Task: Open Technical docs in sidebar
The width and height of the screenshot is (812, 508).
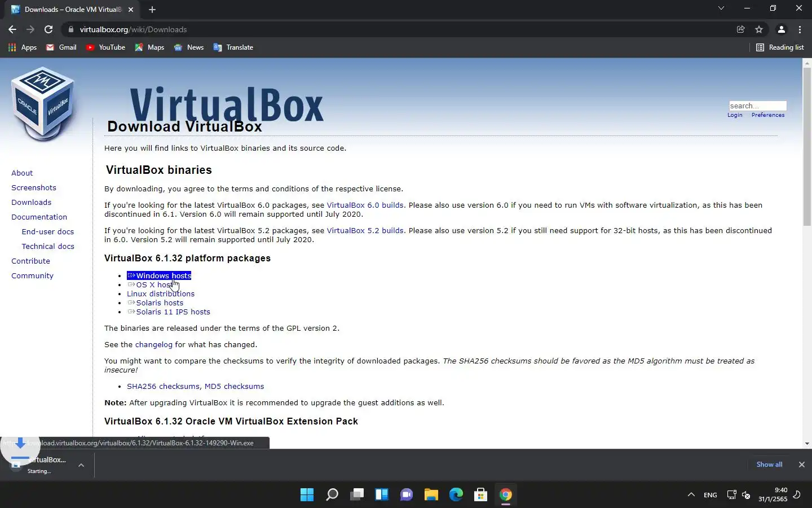Action: click(x=48, y=246)
